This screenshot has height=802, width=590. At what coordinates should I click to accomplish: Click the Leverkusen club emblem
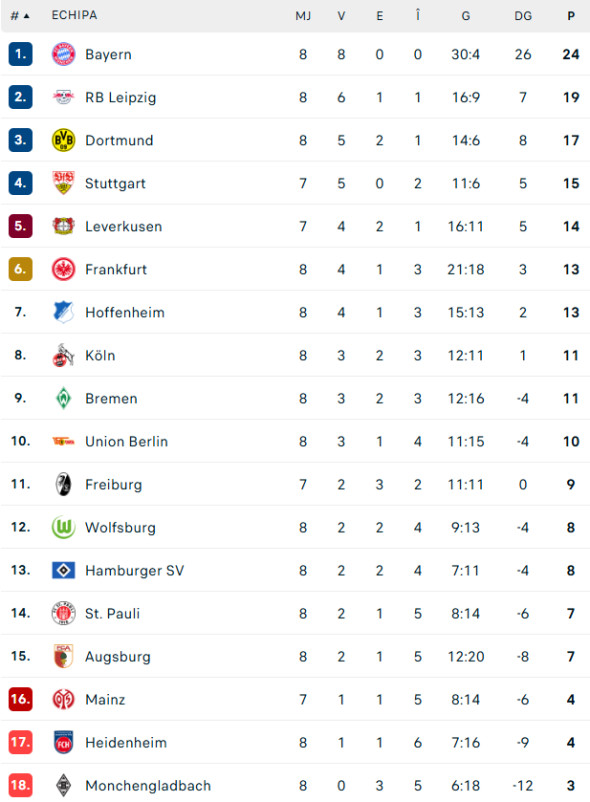[x=62, y=226]
